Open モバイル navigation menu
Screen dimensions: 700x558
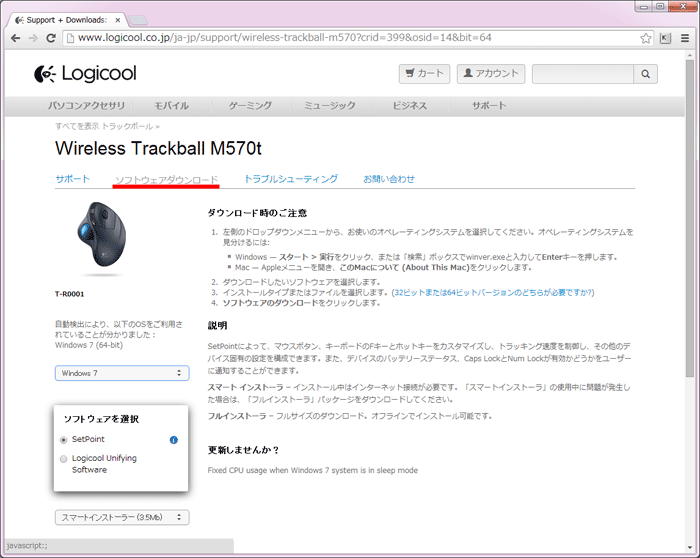tap(171, 106)
